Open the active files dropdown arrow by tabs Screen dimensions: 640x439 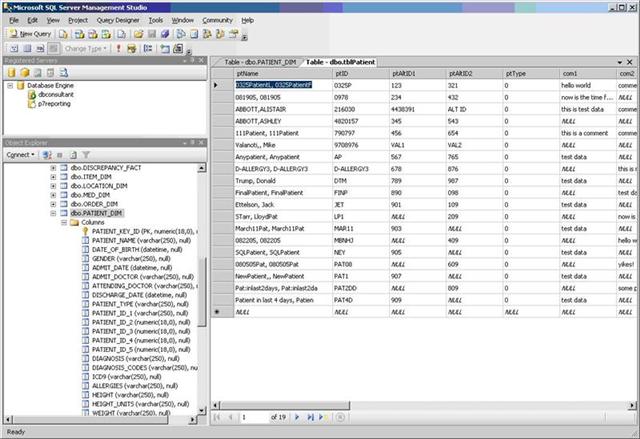coord(620,62)
